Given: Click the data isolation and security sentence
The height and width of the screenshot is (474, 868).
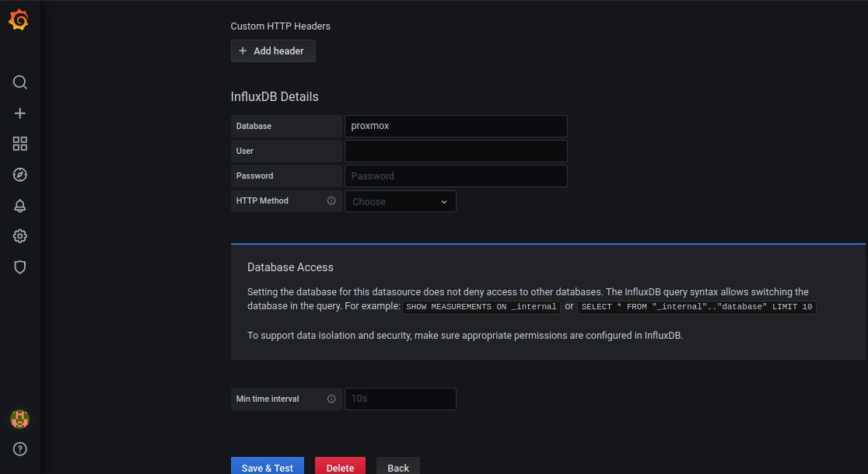Looking at the screenshot, I should coord(465,336).
